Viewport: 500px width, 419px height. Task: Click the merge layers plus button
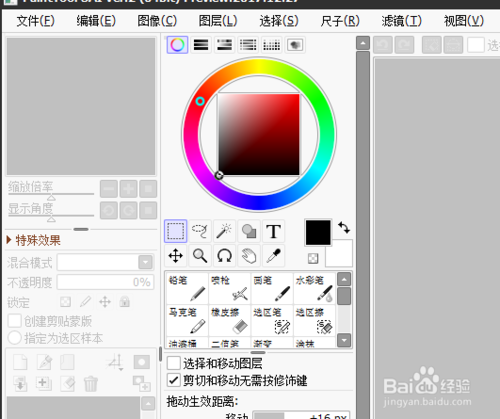(x=44, y=384)
